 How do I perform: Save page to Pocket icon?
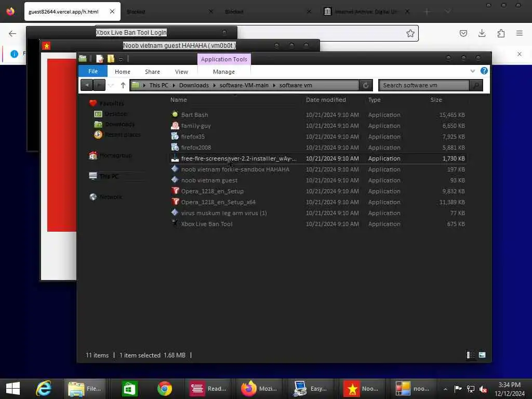(x=463, y=33)
